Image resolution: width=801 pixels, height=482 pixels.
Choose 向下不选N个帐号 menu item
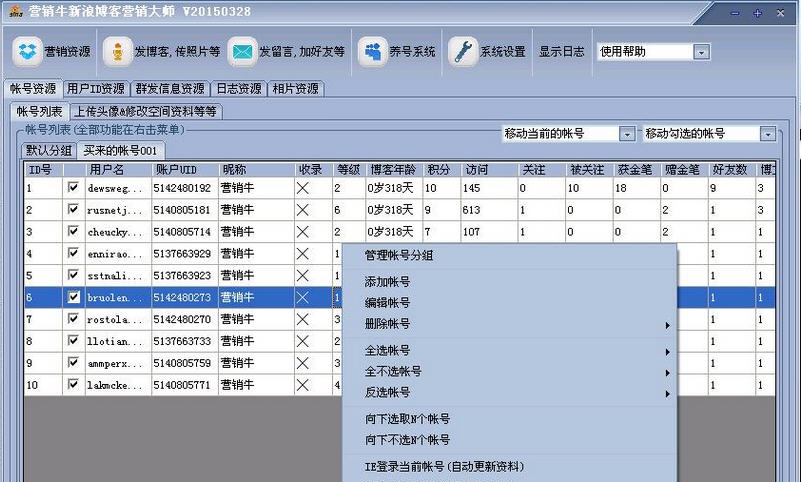pyautogui.click(x=407, y=440)
